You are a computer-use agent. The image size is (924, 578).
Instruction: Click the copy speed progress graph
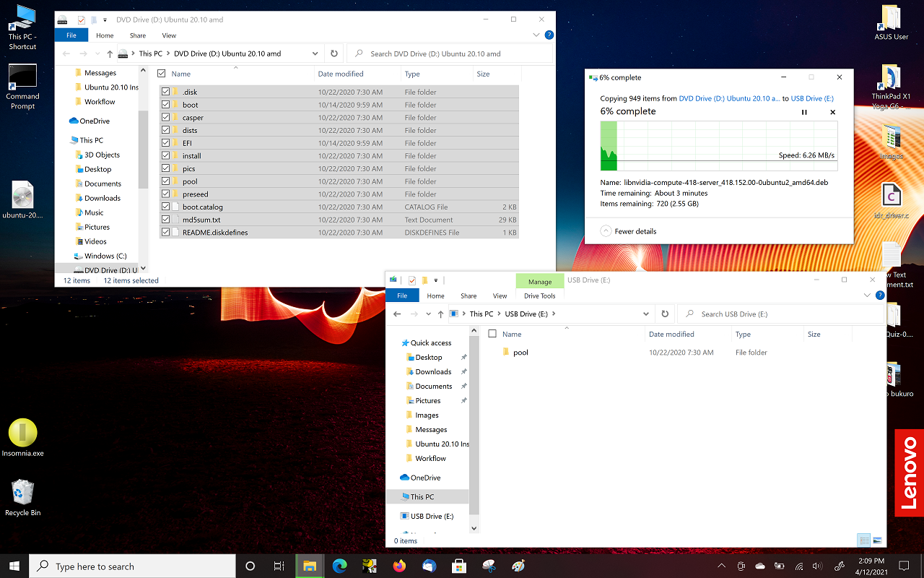(719, 146)
